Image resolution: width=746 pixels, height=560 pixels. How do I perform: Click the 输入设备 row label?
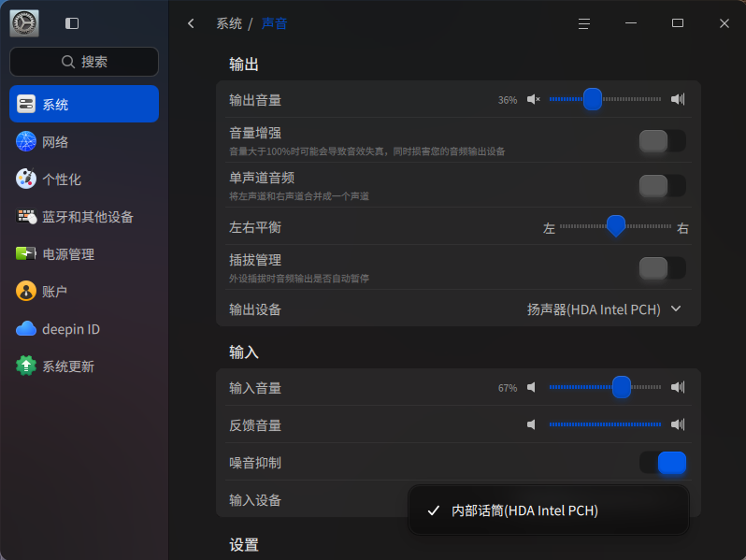[x=255, y=500]
